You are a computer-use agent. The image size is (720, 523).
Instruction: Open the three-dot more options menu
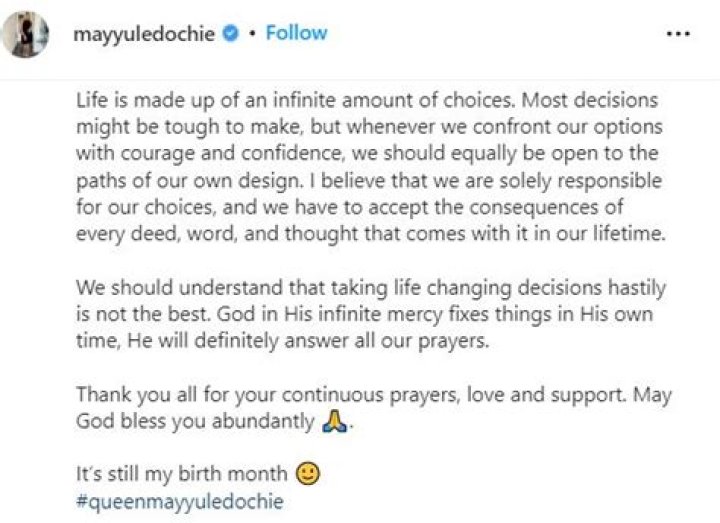pos(678,34)
